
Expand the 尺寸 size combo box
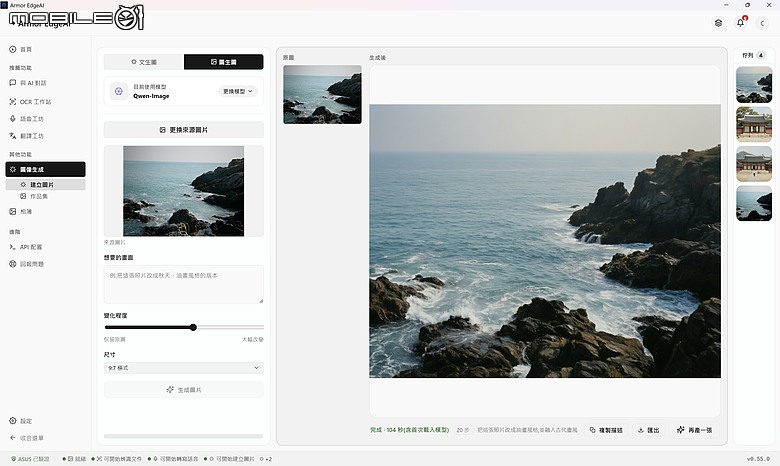tap(184, 368)
